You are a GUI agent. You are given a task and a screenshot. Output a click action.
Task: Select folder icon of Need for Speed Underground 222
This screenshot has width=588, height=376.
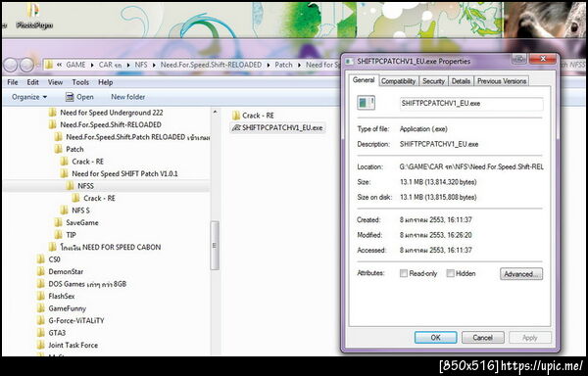point(53,113)
